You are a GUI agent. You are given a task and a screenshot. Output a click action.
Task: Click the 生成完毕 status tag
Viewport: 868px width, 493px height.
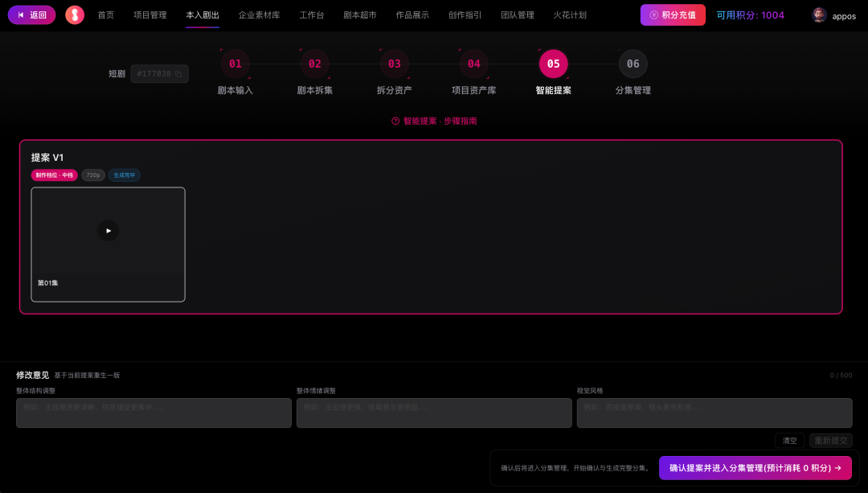pyautogui.click(x=125, y=175)
